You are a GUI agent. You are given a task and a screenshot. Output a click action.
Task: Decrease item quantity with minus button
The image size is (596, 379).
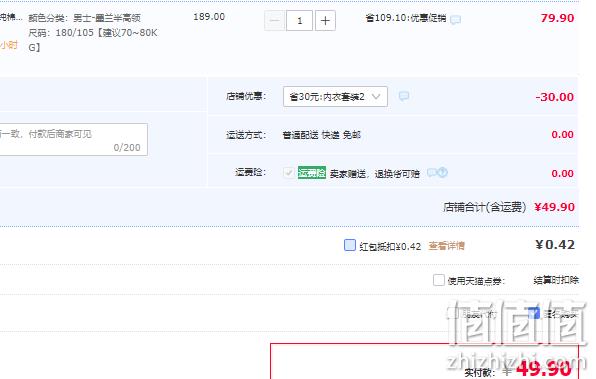274,21
